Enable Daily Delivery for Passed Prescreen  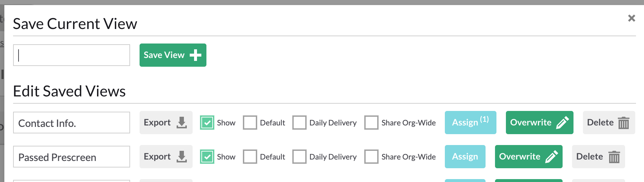click(299, 157)
